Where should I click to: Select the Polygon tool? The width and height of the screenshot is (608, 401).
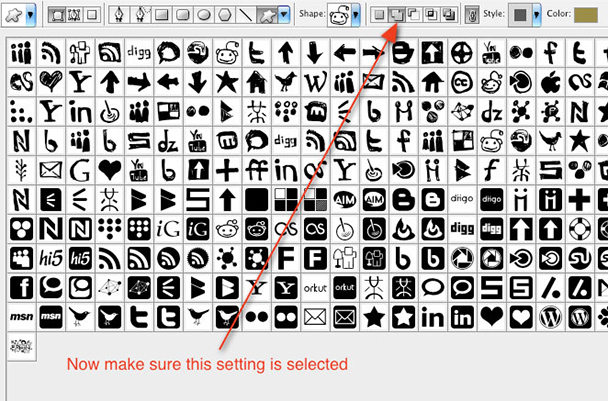[x=225, y=16]
